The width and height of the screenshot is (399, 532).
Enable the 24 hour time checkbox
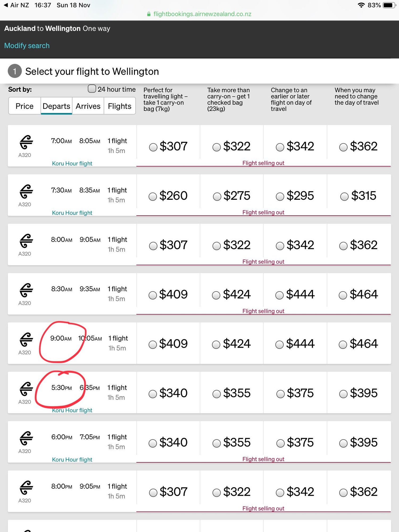[x=92, y=89]
